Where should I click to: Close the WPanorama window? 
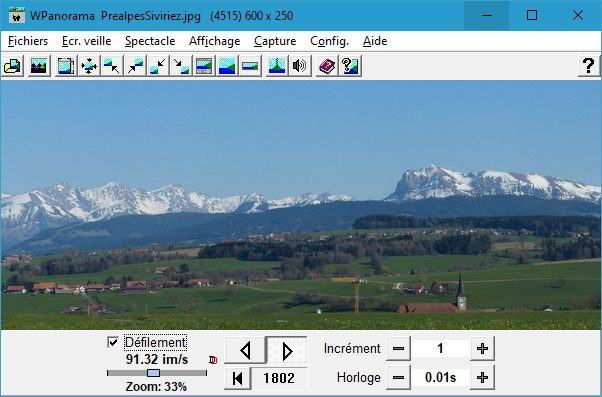tap(578, 15)
